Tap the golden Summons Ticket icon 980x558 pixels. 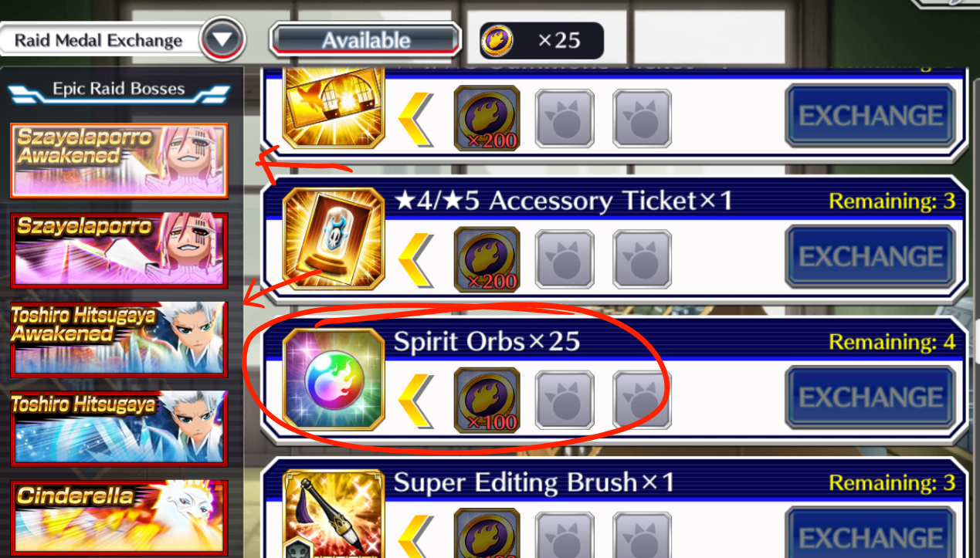click(334, 108)
